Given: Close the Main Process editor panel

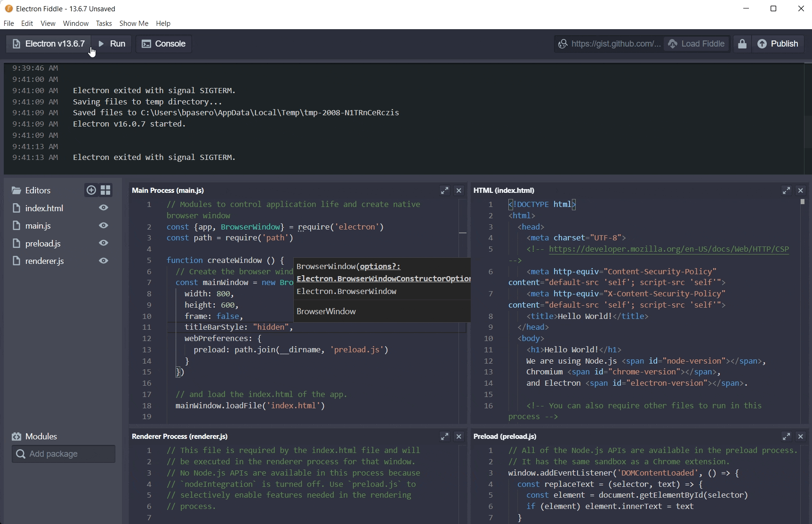Looking at the screenshot, I should (459, 191).
